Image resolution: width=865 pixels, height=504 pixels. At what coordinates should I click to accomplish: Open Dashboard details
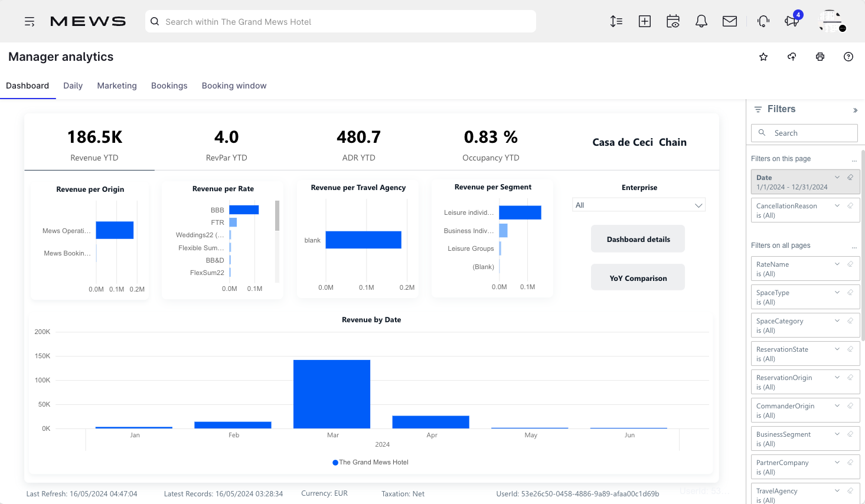pos(638,238)
